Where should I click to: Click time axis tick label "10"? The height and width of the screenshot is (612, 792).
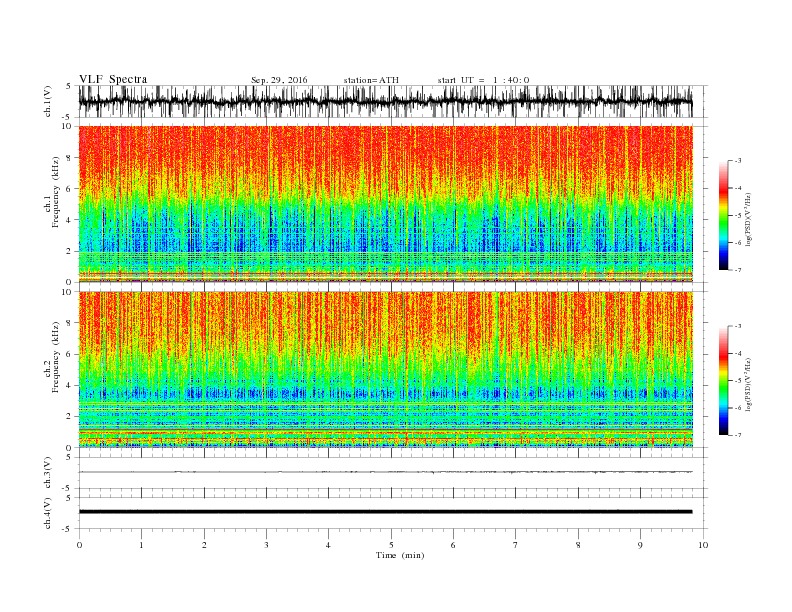(x=703, y=545)
